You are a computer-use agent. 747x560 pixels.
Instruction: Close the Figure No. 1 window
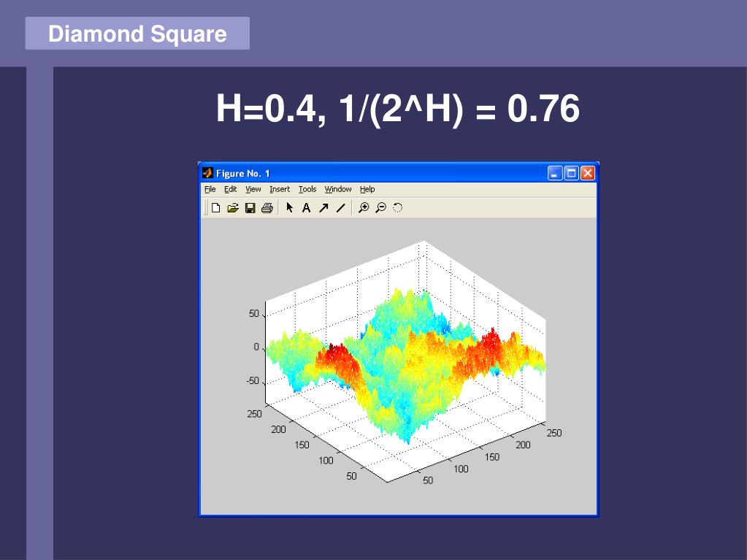pos(588,173)
